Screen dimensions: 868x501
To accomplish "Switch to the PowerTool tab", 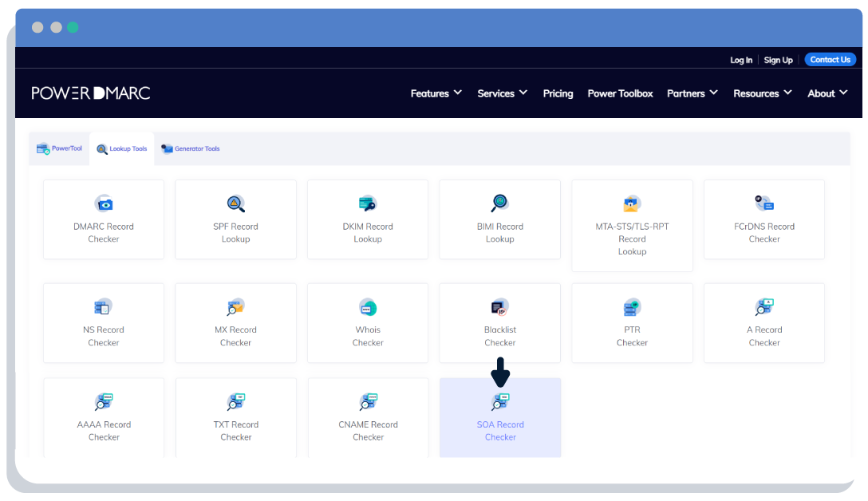I will tap(59, 148).
